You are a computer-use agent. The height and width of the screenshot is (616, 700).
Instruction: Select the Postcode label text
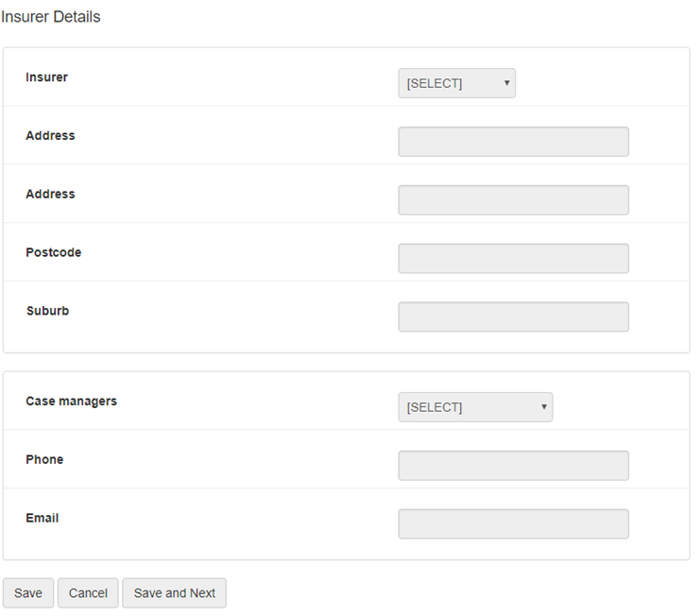tap(54, 253)
